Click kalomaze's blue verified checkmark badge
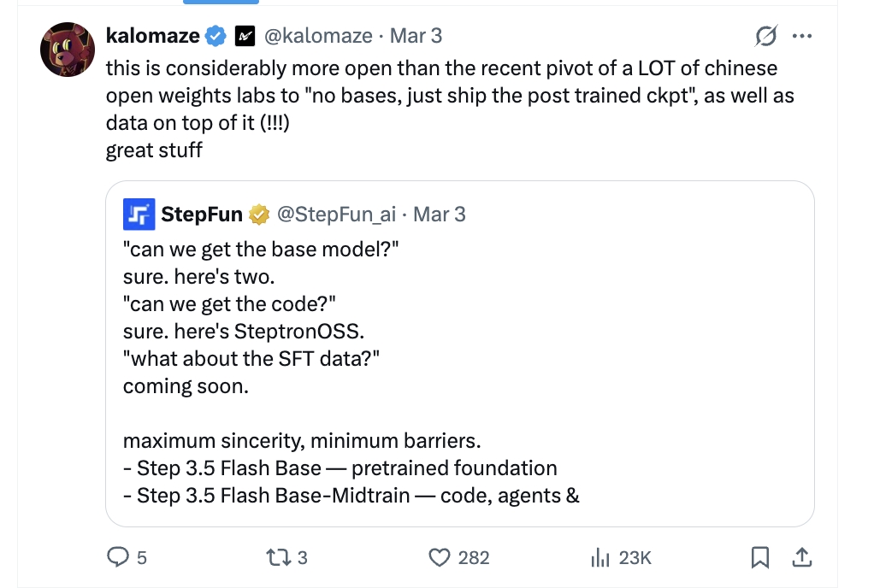874x588 pixels. 217,36
